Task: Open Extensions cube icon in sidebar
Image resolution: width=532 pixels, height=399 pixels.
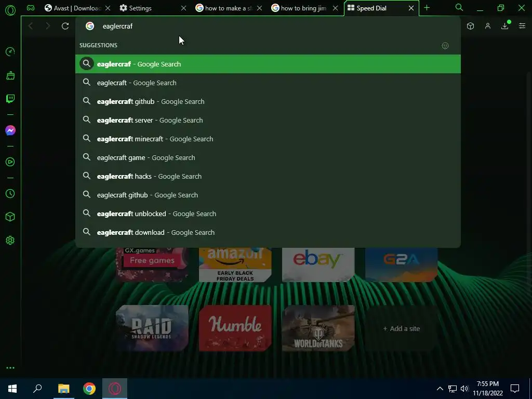Action: [10, 217]
